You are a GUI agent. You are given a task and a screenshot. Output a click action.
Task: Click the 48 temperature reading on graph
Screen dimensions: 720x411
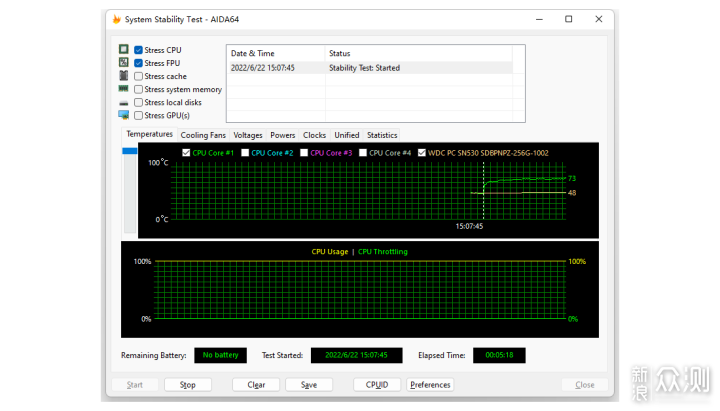(572, 193)
